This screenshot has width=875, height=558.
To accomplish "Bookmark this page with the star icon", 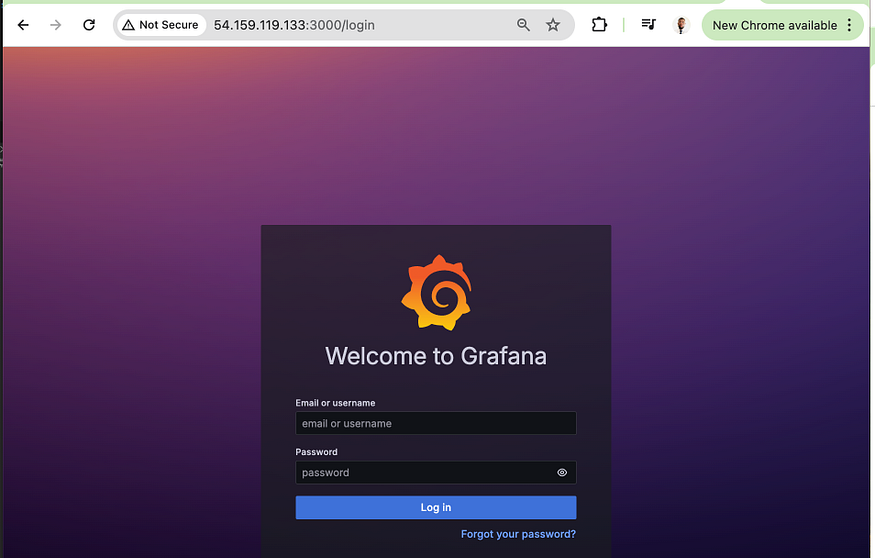I will (x=552, y=25).
